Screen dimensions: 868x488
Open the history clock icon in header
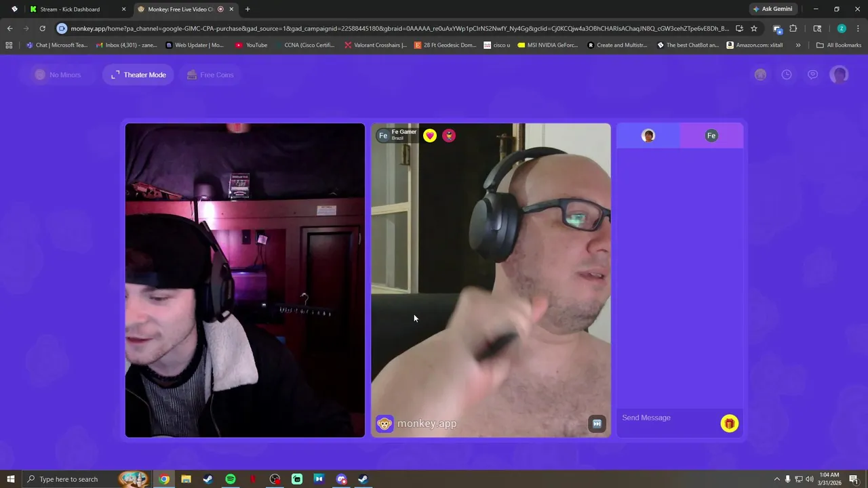click(x=787, y=75)
